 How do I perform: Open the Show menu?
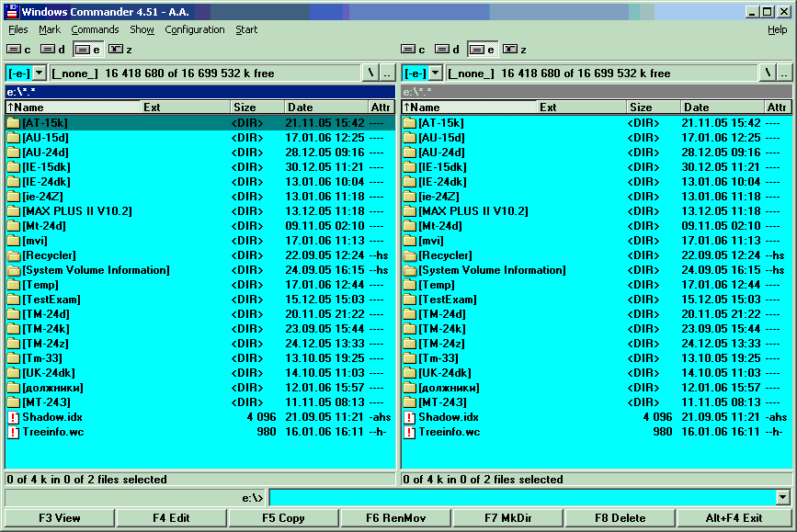[142, 29]
